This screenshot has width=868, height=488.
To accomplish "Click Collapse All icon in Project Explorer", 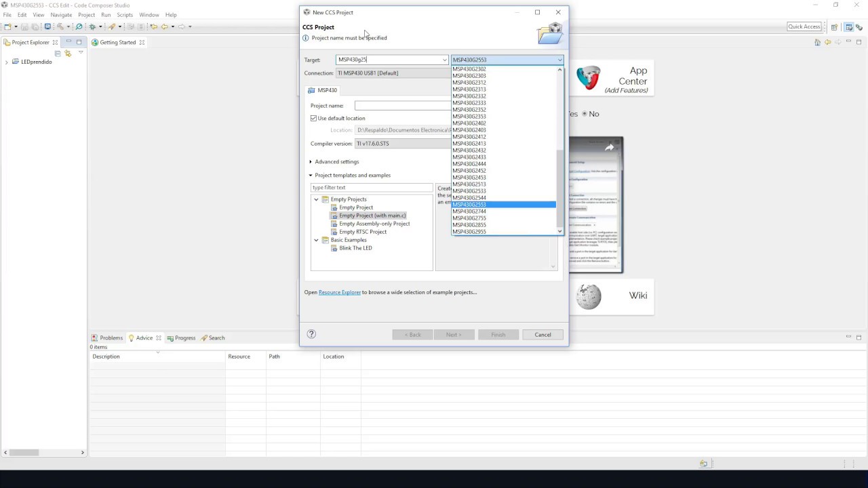I will (58, 53).
